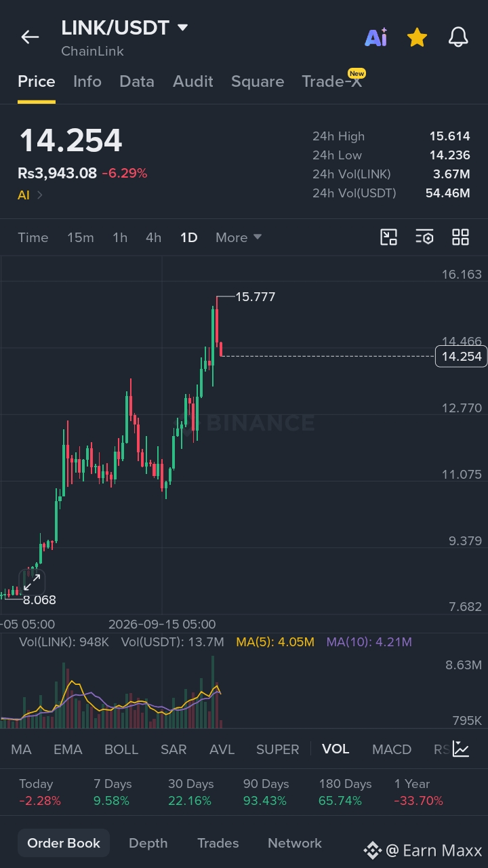This screenshot has width=488, height=868.
Task: Open the AI assistant icon
Action: [376, 37]
